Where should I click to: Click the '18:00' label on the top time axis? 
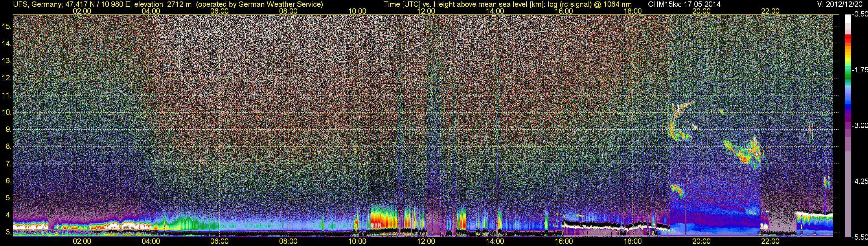point(632,11)
